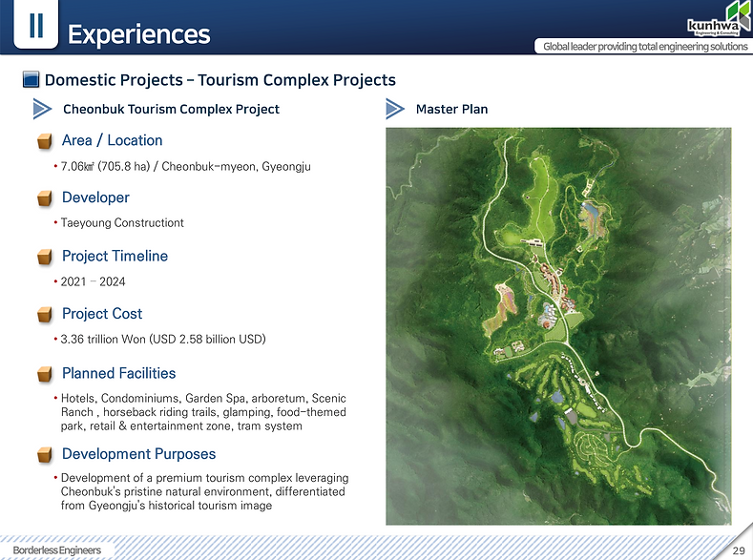The image size is (753, 560).
Task: Click the cube bullet next to Developer
Action: click(45, 197)
